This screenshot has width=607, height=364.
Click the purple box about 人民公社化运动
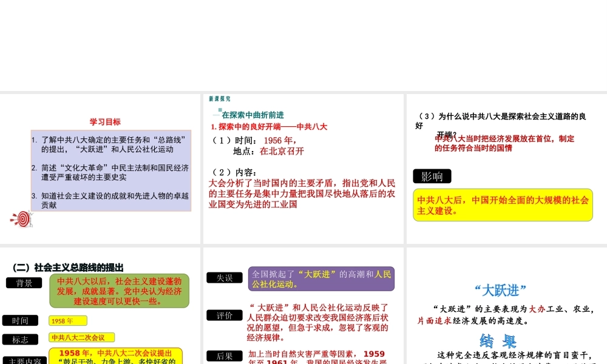pyautogui.click(x=321, y=279)
